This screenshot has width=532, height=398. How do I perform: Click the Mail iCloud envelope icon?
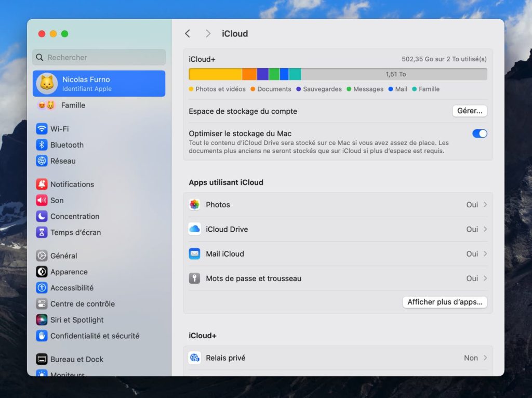click(194, 254)
